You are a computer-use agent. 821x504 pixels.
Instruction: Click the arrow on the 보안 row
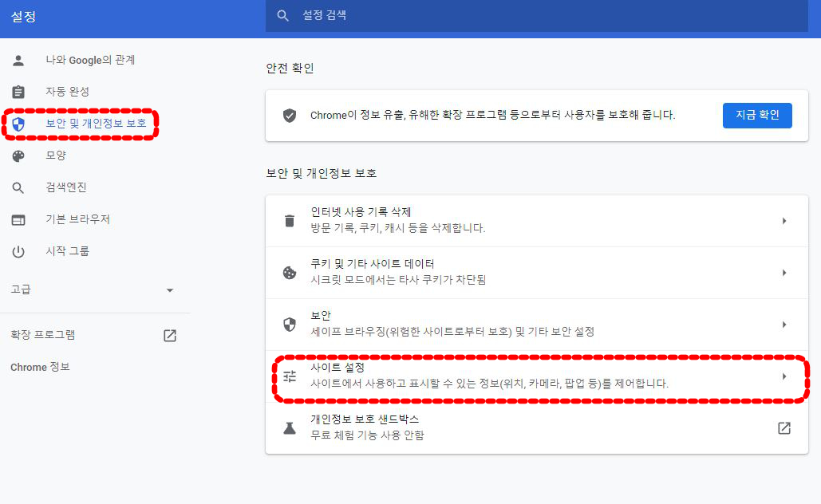(x=784, y=325)
